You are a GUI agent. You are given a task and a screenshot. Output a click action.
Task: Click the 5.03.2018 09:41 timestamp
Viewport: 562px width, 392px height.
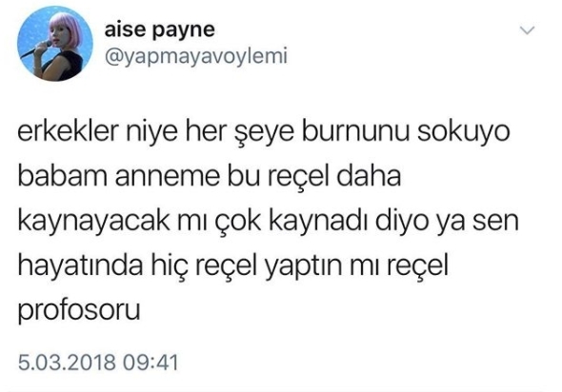coord(98,362)
